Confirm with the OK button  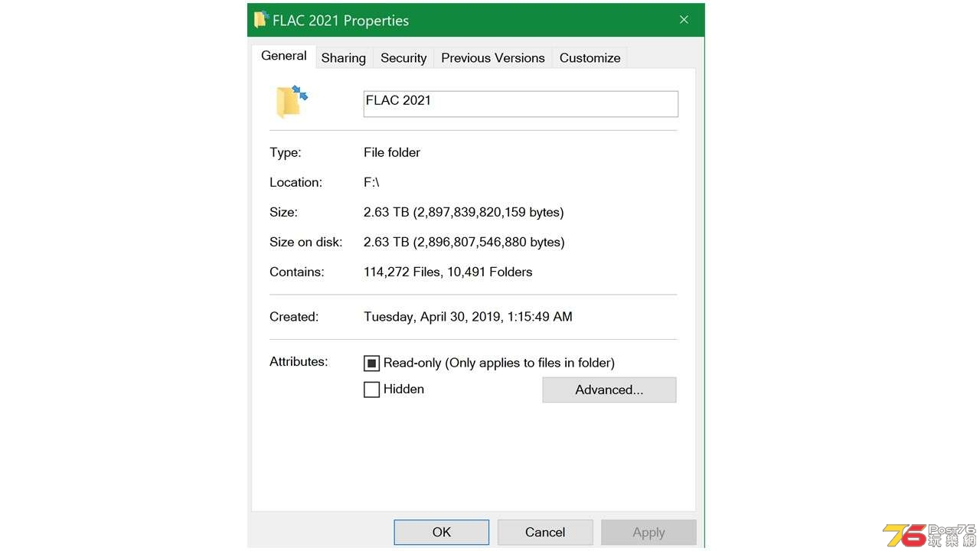pos(442,532)
